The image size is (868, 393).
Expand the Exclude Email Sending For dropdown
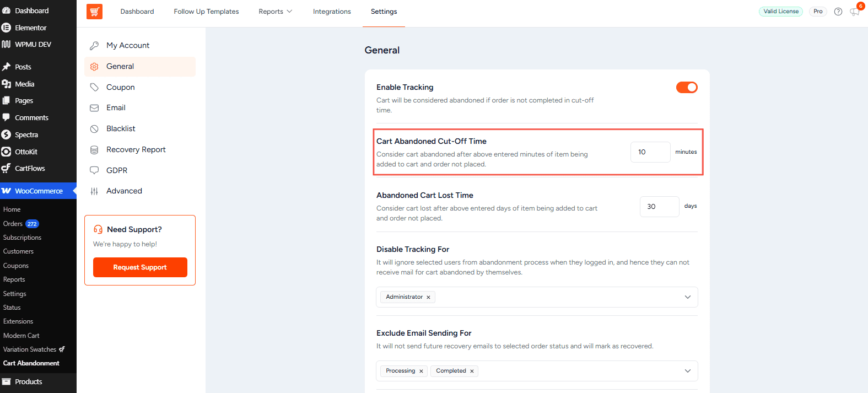coord(687,371)
